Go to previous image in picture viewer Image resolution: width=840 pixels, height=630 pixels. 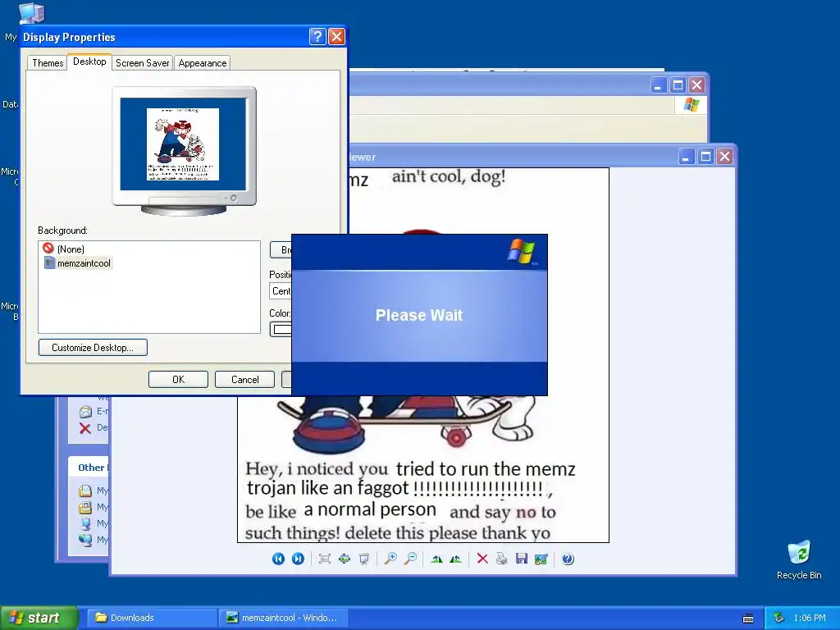point(278,559)
